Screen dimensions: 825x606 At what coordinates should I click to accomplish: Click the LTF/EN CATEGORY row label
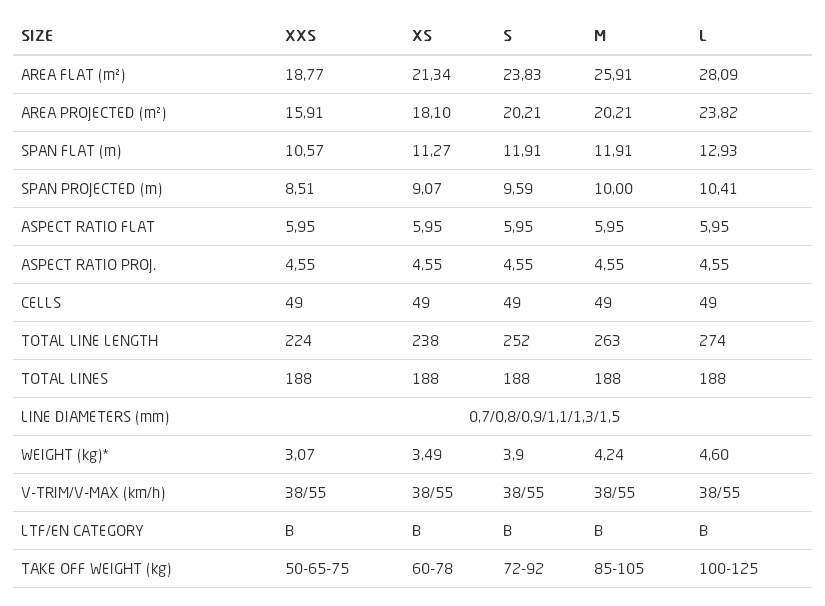(82, 531)
